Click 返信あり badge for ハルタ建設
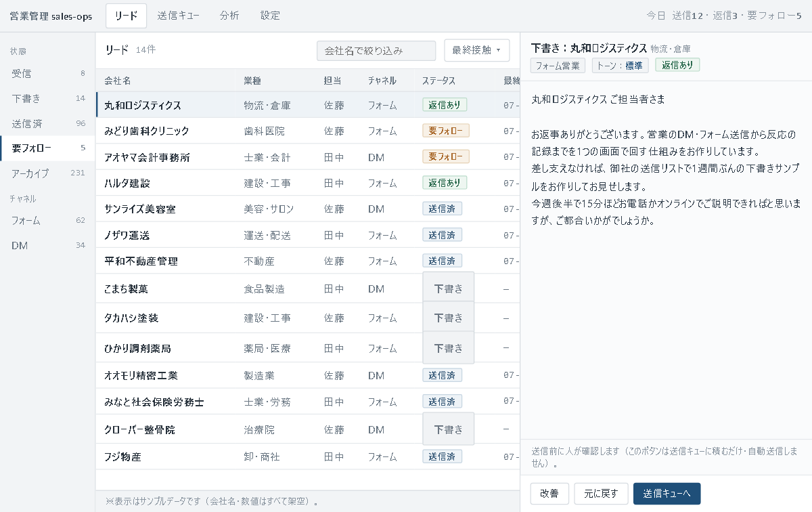 [444, 183]
